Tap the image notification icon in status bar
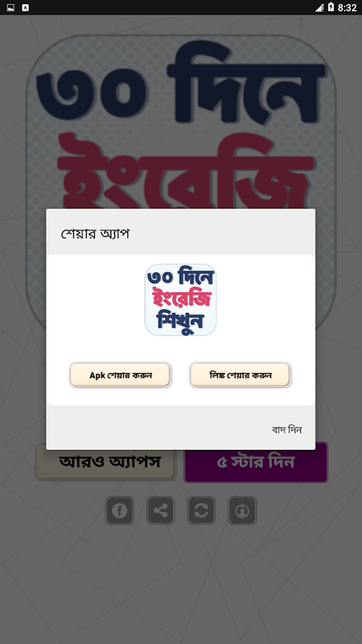Image resolution: width=362 pixels, height=644 pixels. tap(11, 8)
